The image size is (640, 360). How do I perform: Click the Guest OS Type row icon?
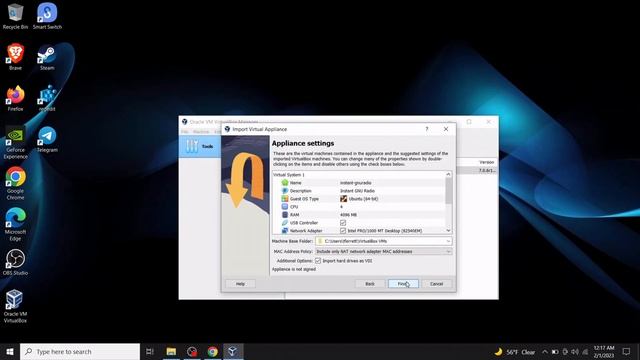click(x=285, y=199)
